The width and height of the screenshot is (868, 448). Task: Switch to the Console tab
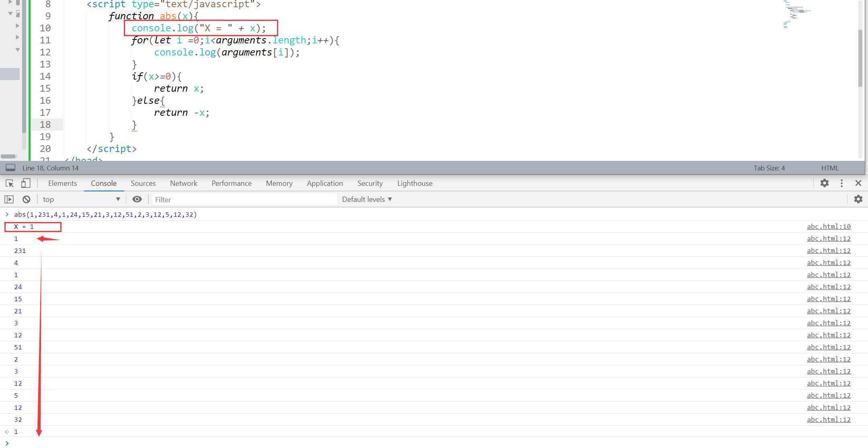point(104,183)
